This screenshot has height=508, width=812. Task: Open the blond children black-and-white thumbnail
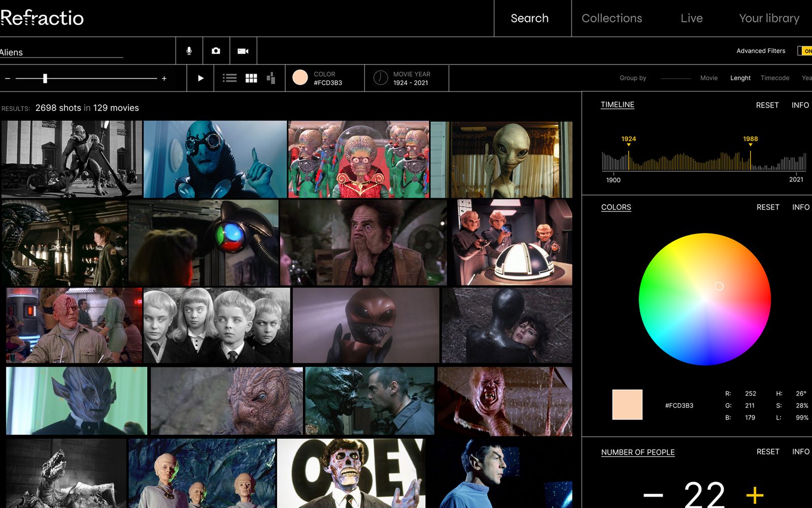(217, 325)
